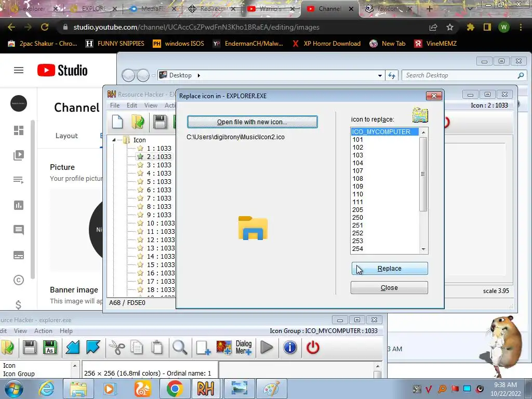
Task: Click the Search Desktop field
Action: click(x=464, y=75)
